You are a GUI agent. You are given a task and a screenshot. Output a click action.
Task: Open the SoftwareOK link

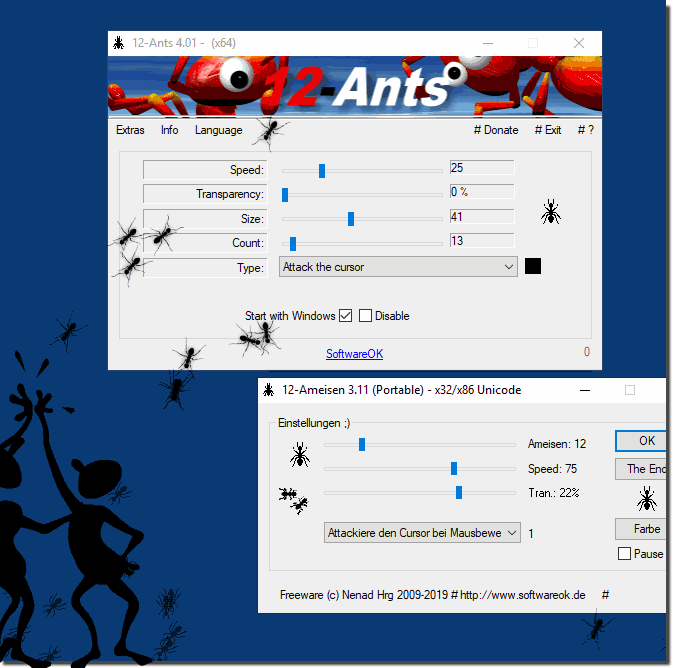pyautogui.click(x=354, y=354)
